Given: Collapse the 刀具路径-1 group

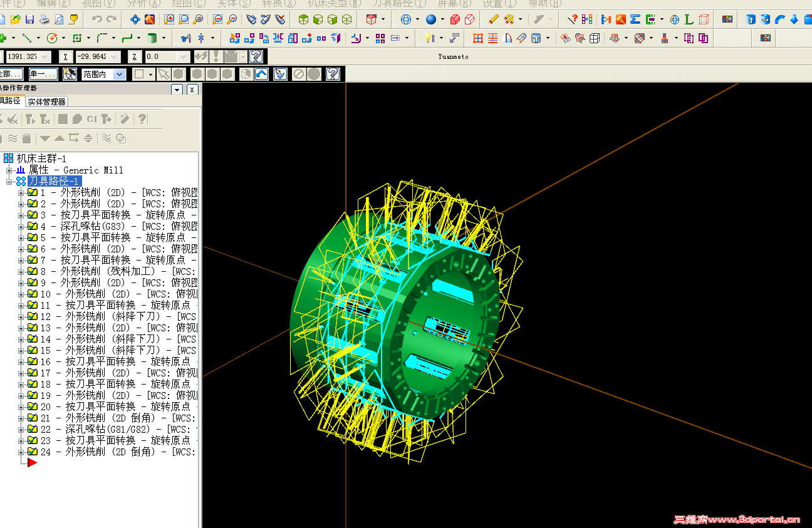Looking at the screenshot, I should click(9, 181).
